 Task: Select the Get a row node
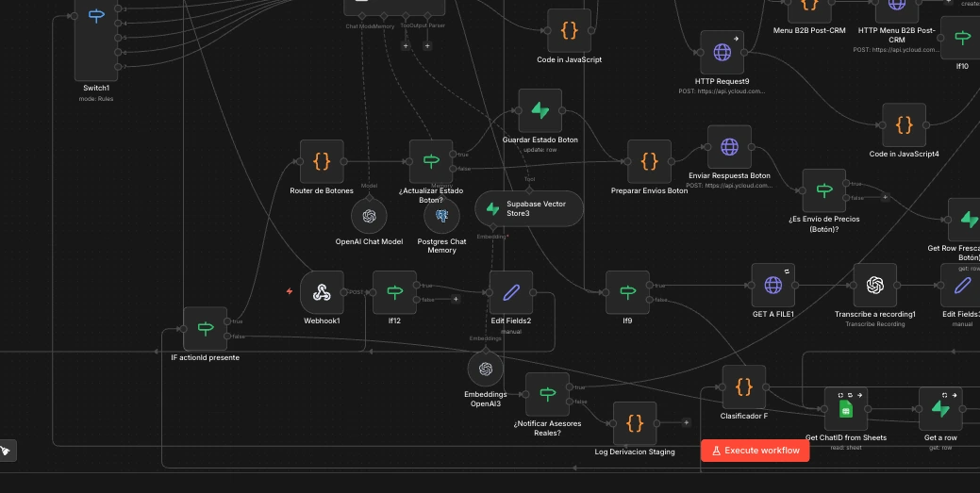940,409
